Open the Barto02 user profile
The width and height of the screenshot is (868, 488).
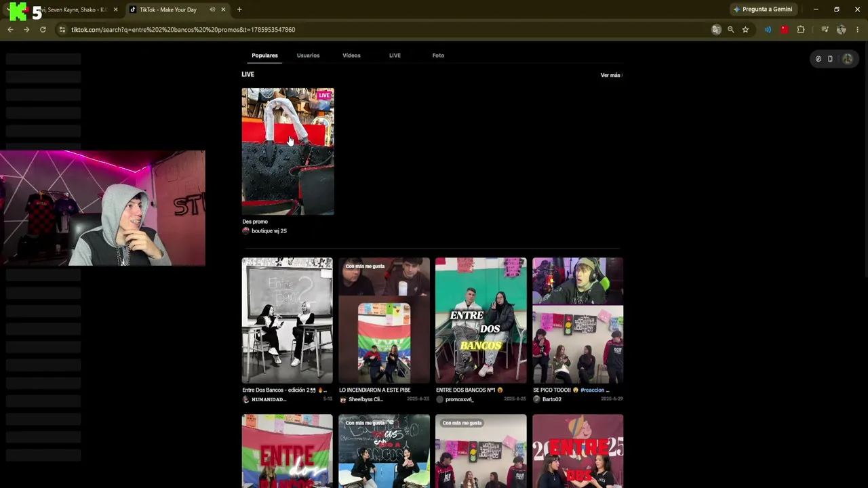(x=551, y=400)
